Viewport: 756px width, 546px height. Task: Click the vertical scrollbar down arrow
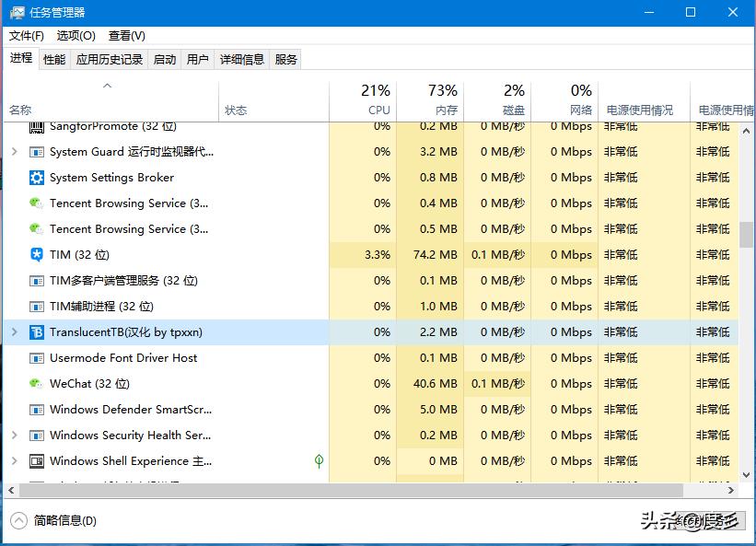click(x=747, y=475)
